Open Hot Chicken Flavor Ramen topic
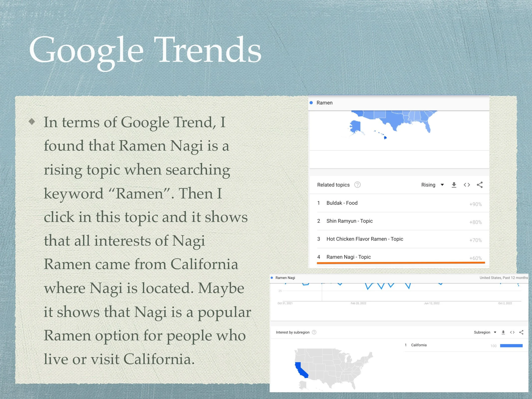 click(365, 239)
